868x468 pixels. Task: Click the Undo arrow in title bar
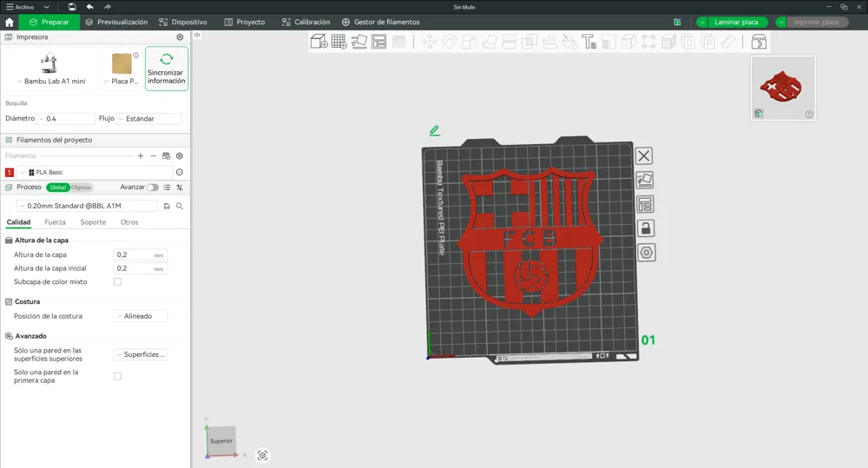(89, 7)
